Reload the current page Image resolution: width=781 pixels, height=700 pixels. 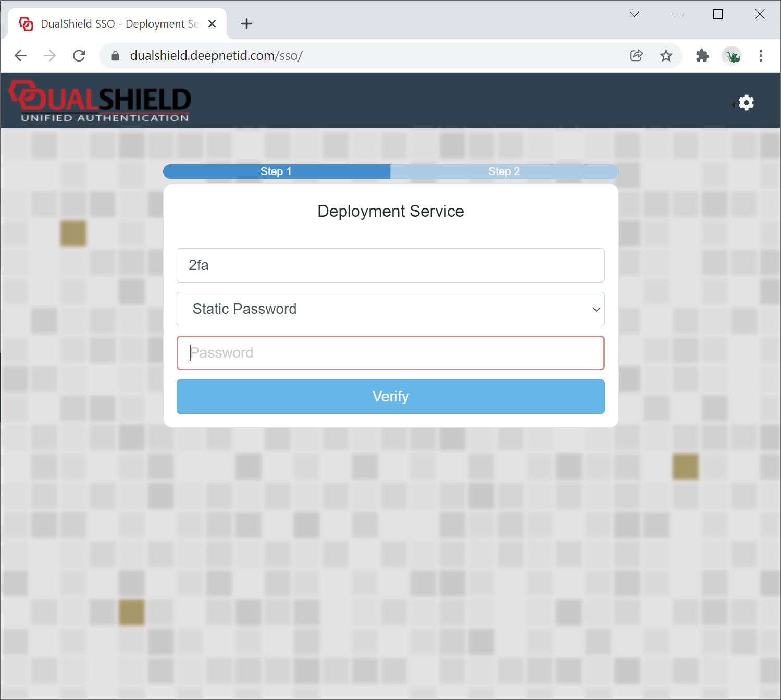coord(79,56)
